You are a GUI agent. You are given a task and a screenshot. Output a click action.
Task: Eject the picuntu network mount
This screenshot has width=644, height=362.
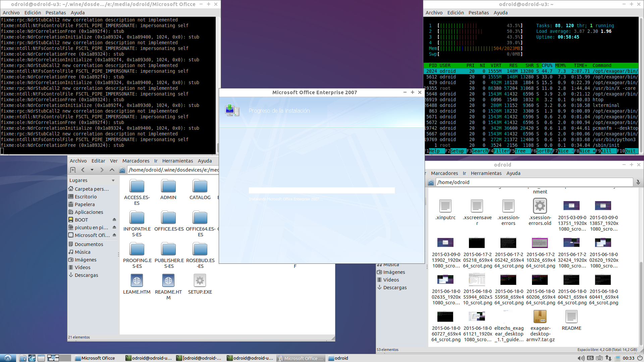(x=114, y=227)
